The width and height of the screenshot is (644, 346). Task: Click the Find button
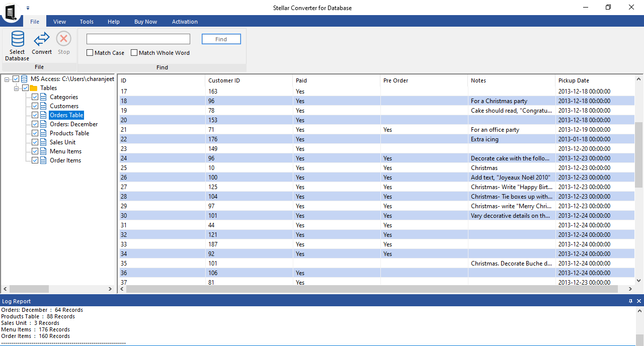(x=221, y=39)
